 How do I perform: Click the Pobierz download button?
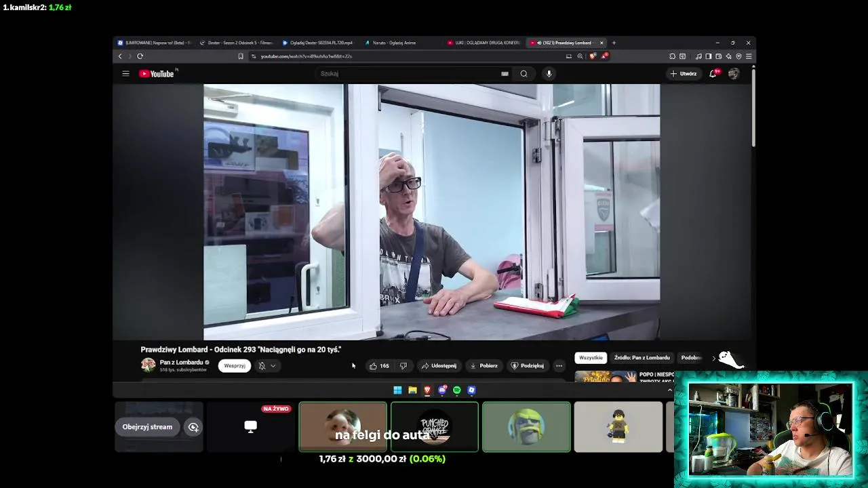484,365
